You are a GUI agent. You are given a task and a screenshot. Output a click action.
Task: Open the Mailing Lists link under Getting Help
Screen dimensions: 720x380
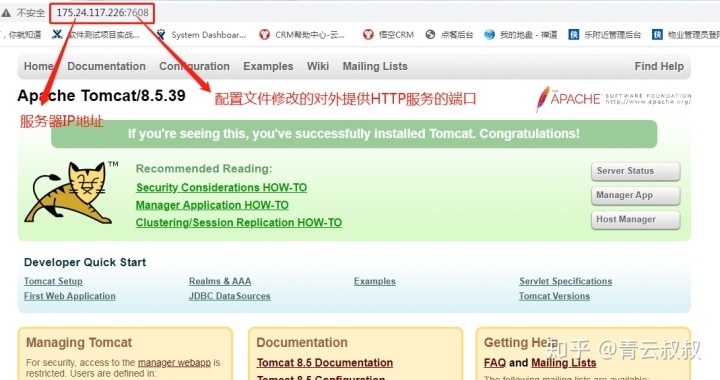coord(563,363)
